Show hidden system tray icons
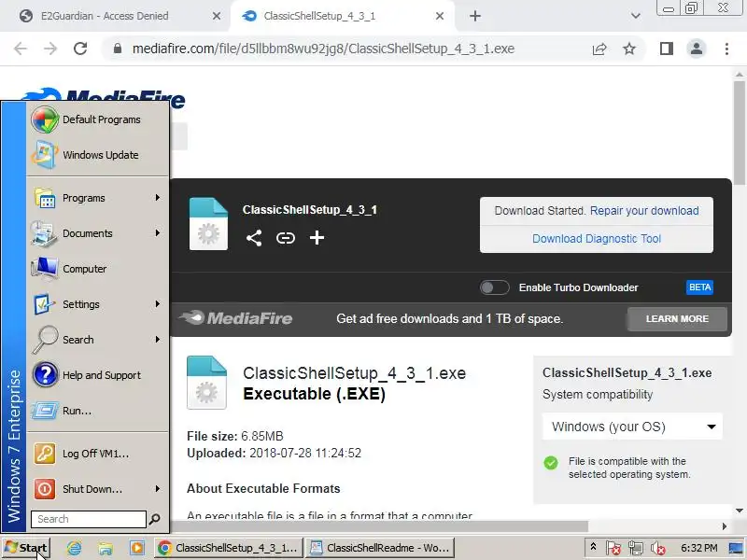Screen dimensions: 747x560 click(593, 547)
